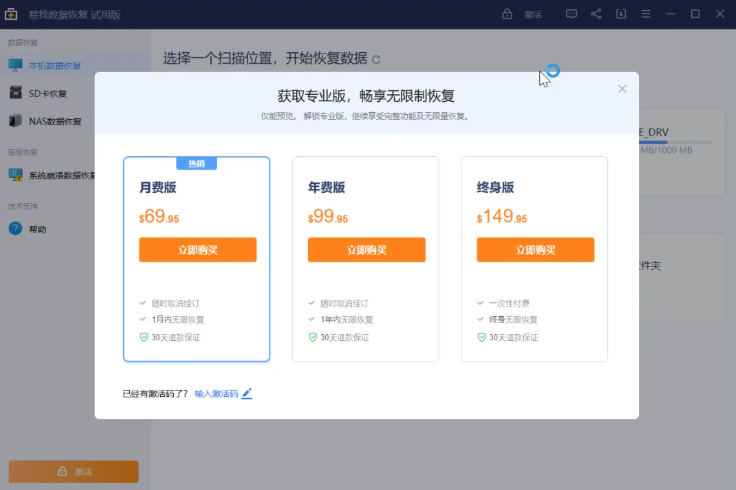
Task: Click 随时取消续订 under 月费版
Action: click(176, 304)
